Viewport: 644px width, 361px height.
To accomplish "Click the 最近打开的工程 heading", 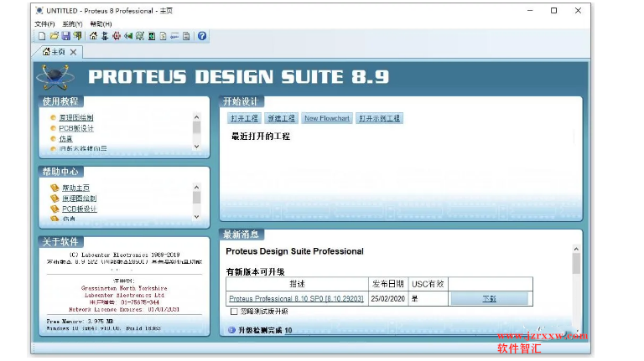I will click(261, 137).
